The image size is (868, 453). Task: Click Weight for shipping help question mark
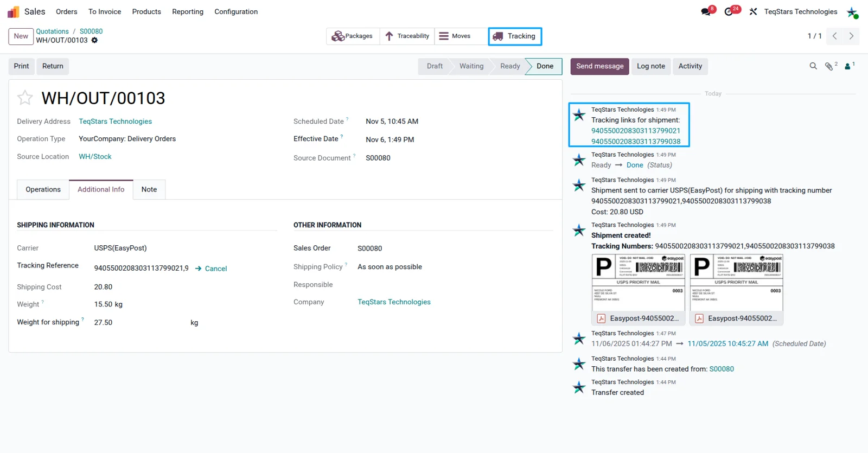tap(82, 320)
